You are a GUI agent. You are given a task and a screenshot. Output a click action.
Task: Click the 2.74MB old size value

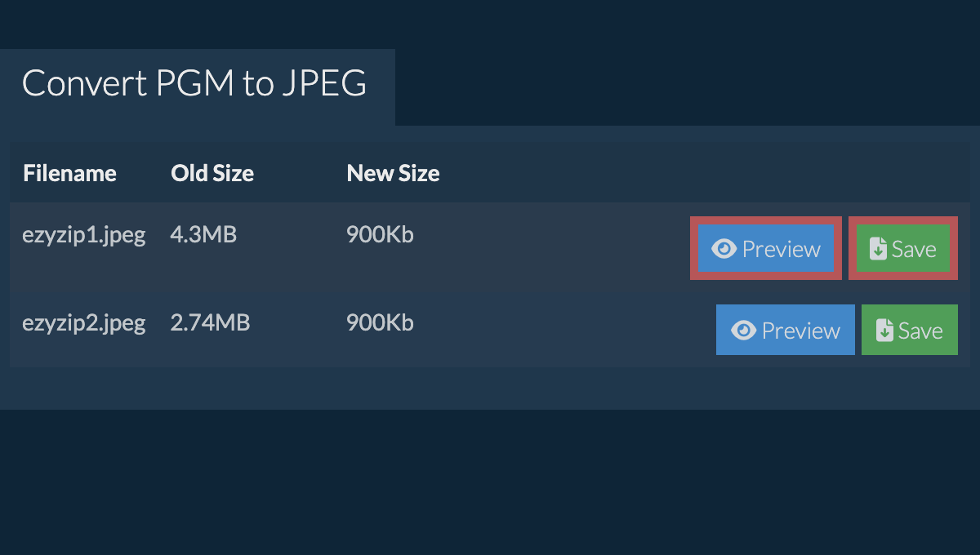210,322
